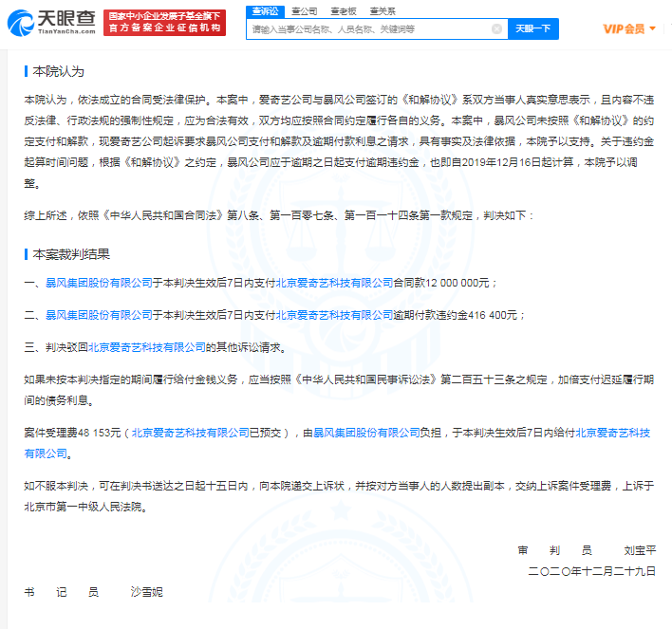Image resolution: width=672 pixels, height=629 pixels.
Task: Click the red 官方备案企业征信机构 banner
Action: coord(164,22)
